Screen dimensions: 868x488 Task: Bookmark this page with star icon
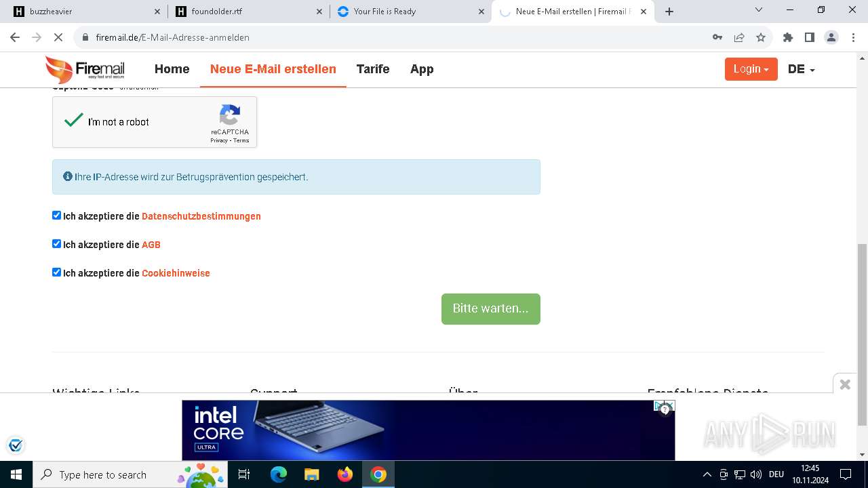click(x=761, y=37)
